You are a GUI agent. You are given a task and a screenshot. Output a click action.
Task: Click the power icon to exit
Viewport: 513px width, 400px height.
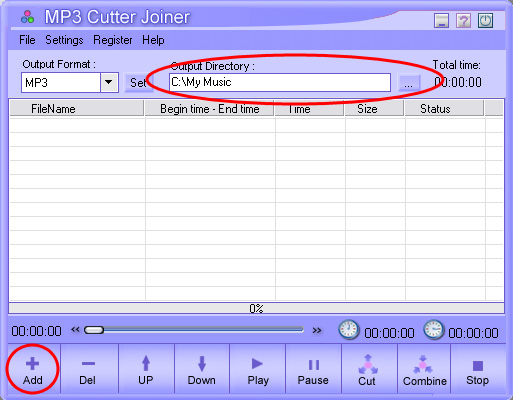485,21
